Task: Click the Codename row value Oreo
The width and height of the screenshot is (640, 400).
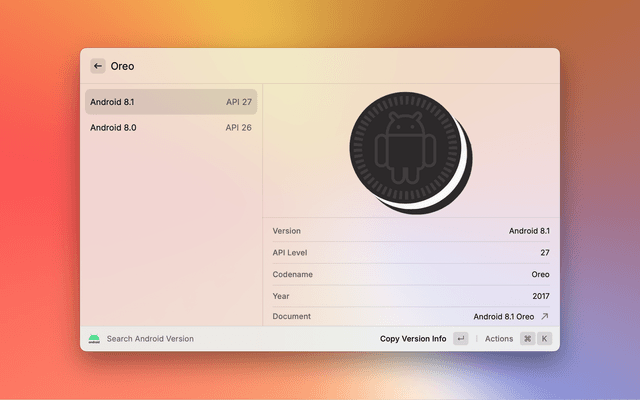Action: click(x=540, y=274)
